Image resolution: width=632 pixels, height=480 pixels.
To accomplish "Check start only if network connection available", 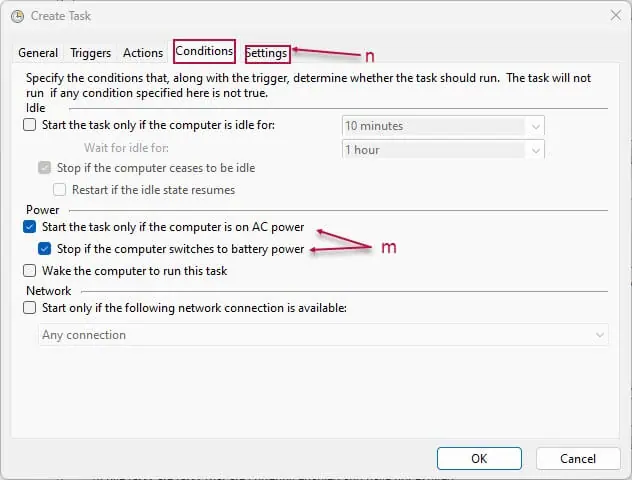I will [29, 308].
